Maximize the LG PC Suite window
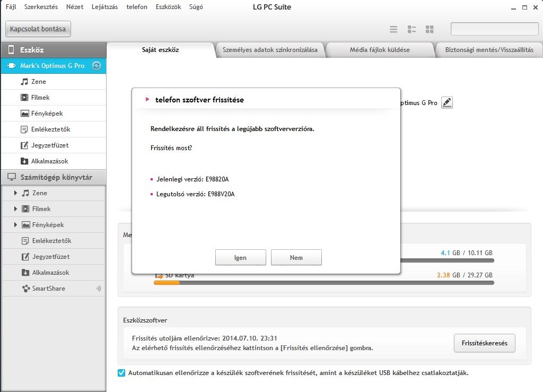The image size is (543, 392). click(524, 7)
